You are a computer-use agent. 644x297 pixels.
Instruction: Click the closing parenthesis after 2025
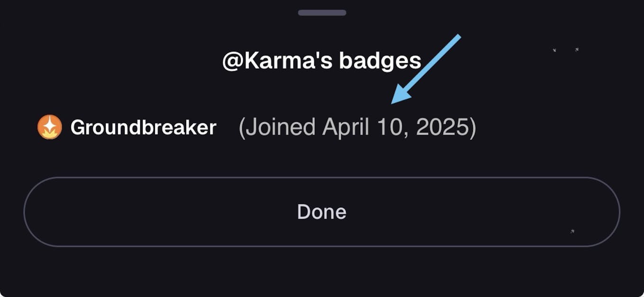pos(472,128)
